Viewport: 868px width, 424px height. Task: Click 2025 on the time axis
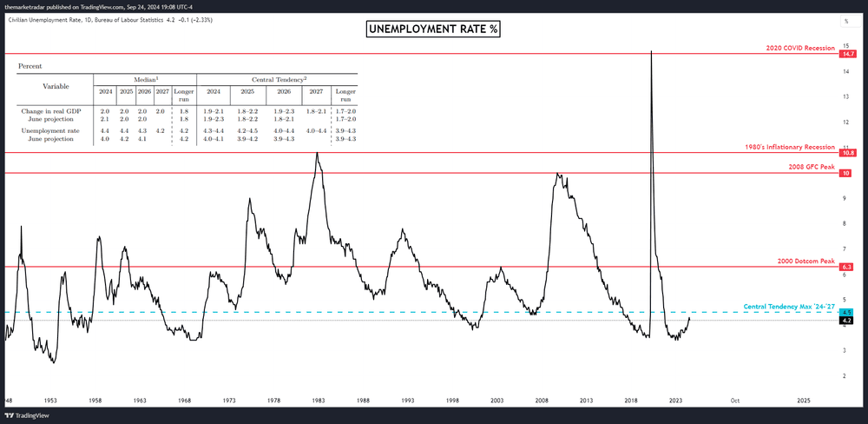click(804, 401)
